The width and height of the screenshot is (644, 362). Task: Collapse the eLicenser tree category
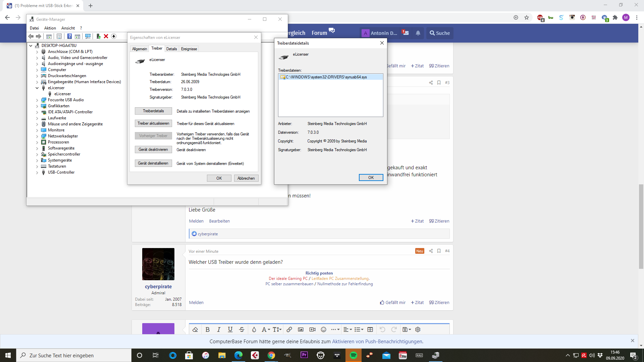(x=37, y=88)
